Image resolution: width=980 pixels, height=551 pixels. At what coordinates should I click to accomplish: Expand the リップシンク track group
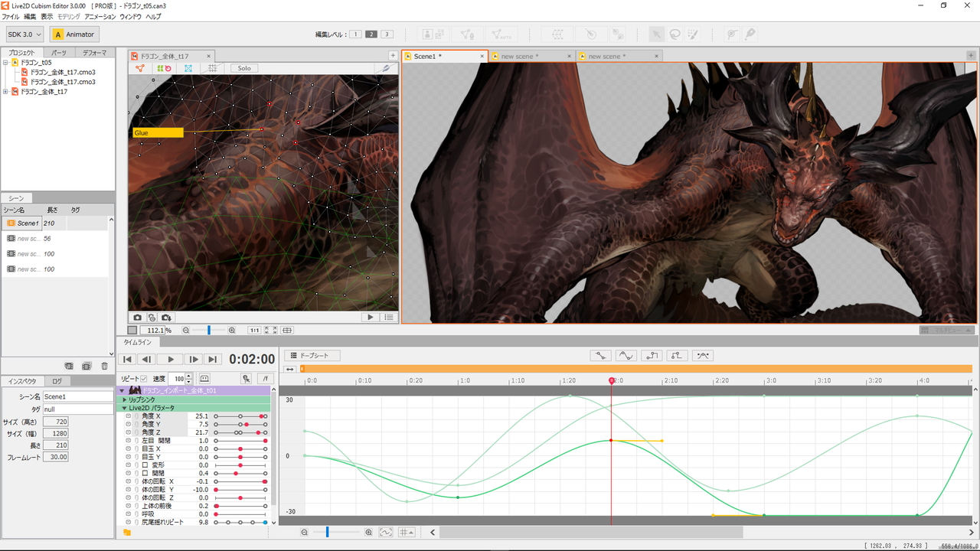(124, 399)
